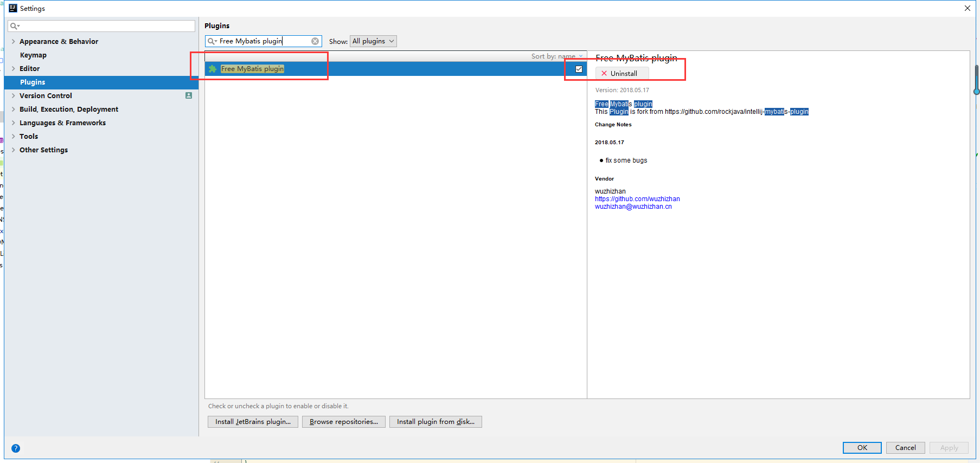
Task: Click the Version: 2018.05.17 text
Action: point(622,90)
